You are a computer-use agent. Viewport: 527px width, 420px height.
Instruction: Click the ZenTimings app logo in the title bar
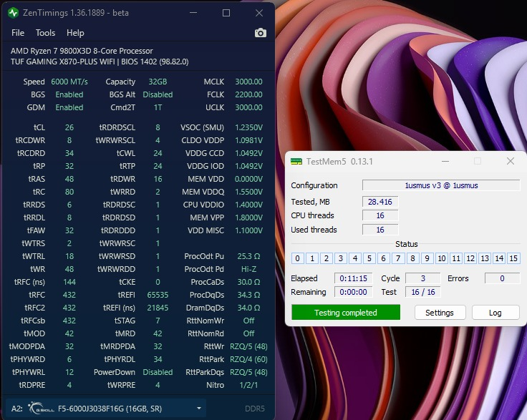[13, 13]
